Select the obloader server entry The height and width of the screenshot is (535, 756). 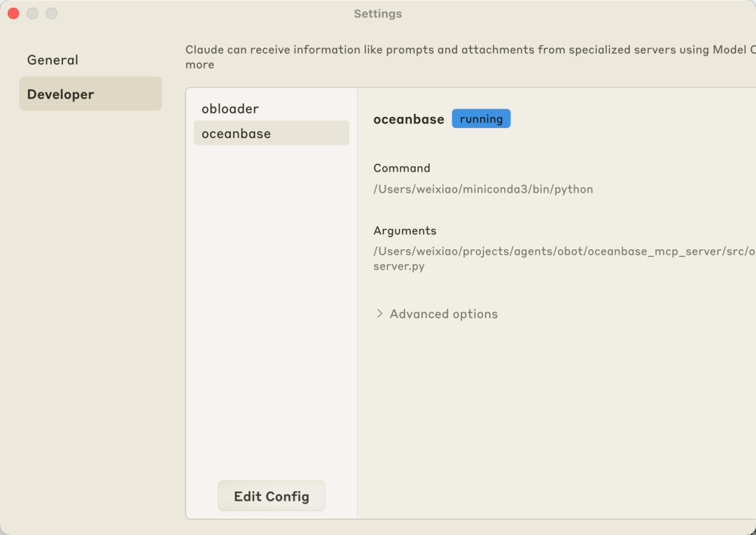click(x=230, y=109)
